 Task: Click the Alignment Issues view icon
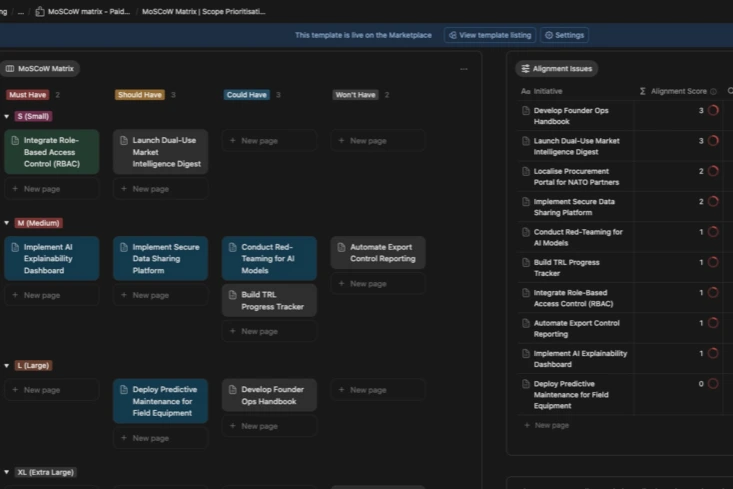(525, 69)
